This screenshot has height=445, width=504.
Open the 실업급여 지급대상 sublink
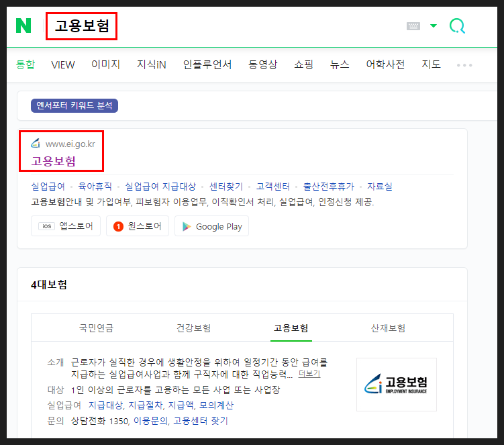tap(160, 187)
